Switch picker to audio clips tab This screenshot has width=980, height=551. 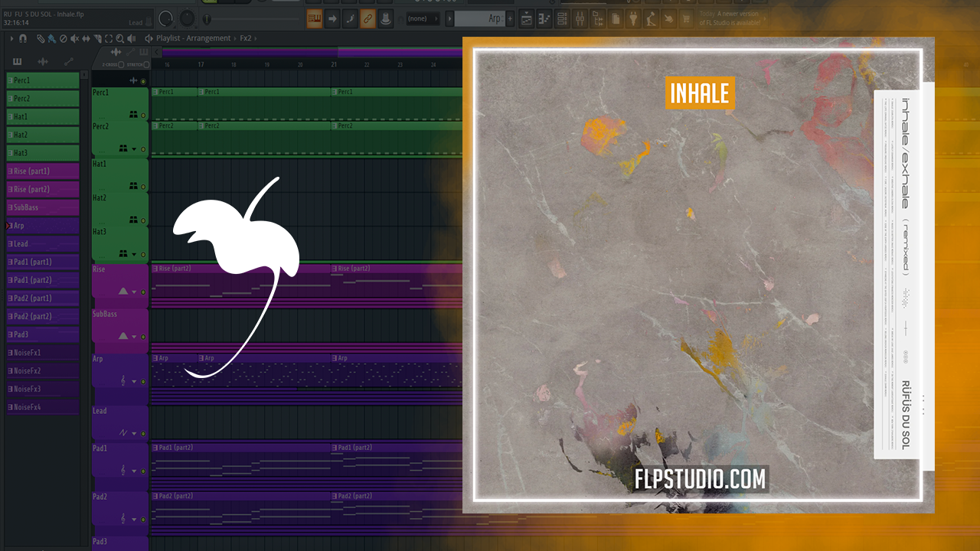coord(43,62)
